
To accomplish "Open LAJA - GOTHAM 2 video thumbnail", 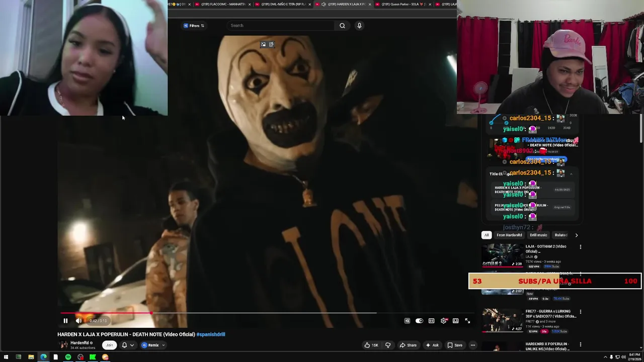I will click(x=502, y=255).
